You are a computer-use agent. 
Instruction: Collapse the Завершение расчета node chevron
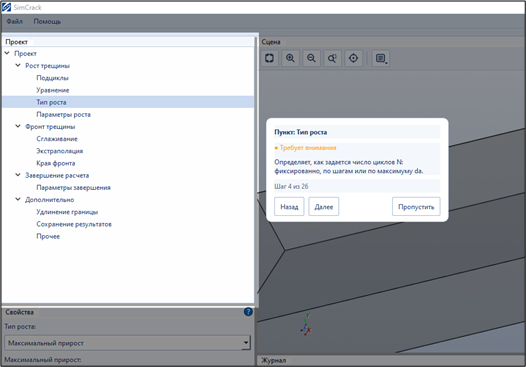(x=18, y=175)
